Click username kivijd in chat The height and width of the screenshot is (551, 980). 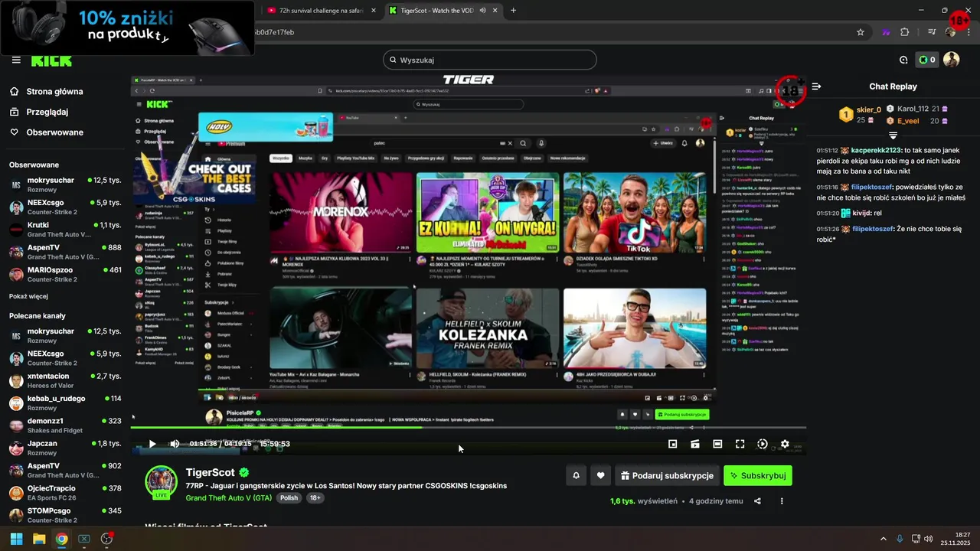[862, 214]
